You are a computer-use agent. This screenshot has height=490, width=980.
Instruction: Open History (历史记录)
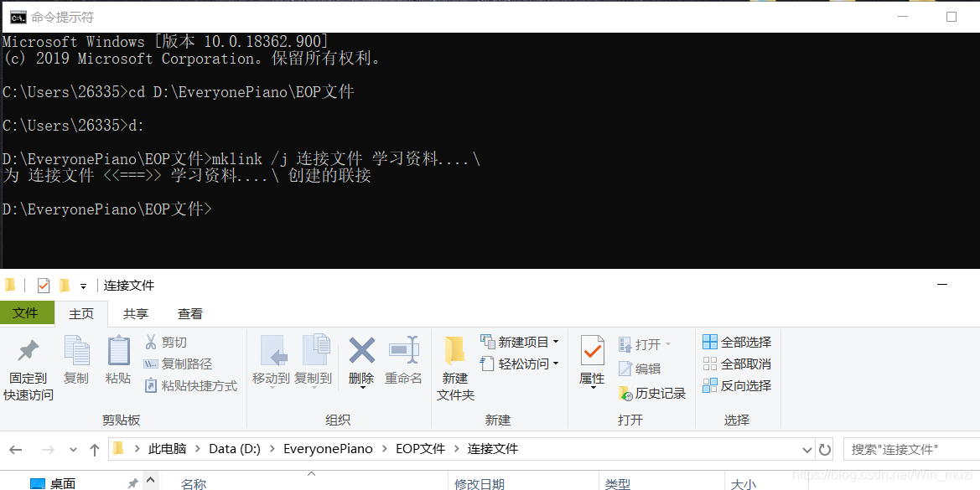[x=652, y=393]
